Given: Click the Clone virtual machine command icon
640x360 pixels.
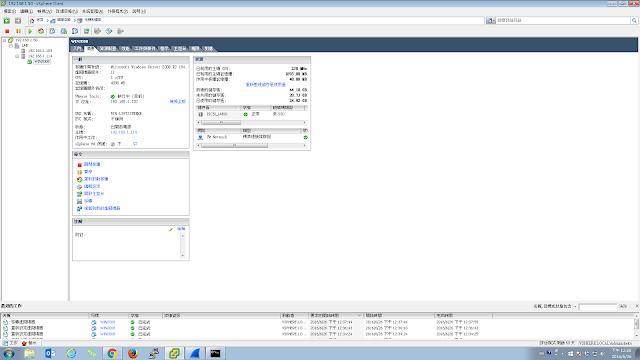Looking at the screenshot, I should 80,209.
